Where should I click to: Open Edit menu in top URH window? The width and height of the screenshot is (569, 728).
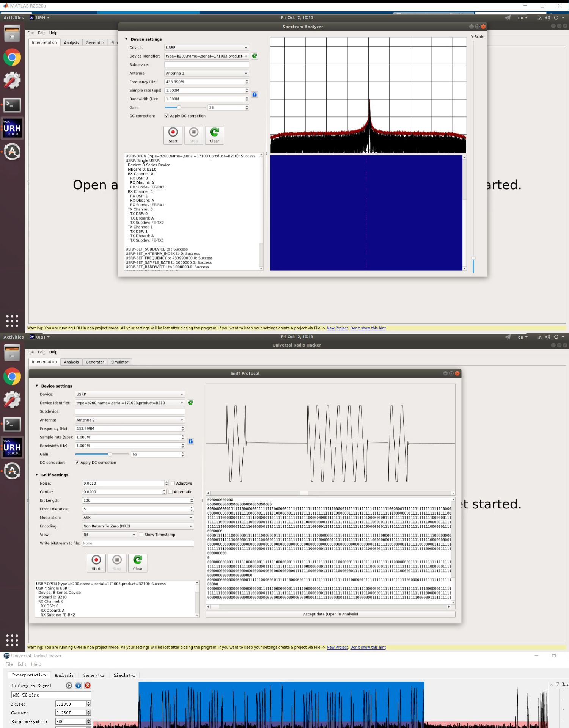click(x=41, y=33)
